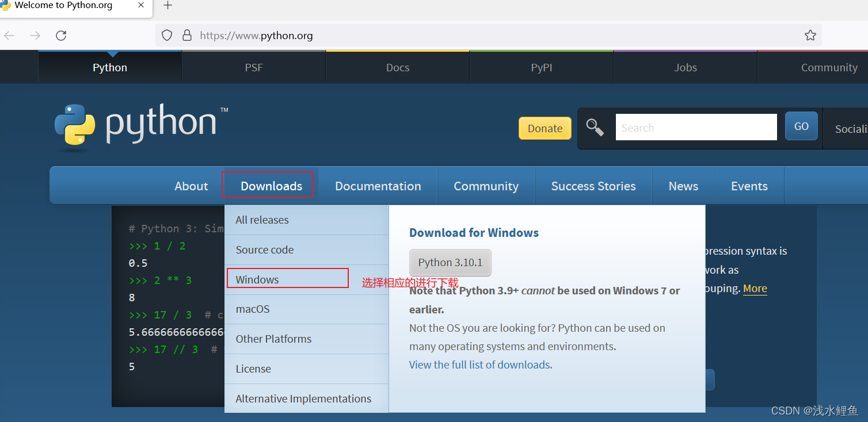This screenshot has width=868, height=422.
Task: Click the GO search button
Action: pos(801,126)
